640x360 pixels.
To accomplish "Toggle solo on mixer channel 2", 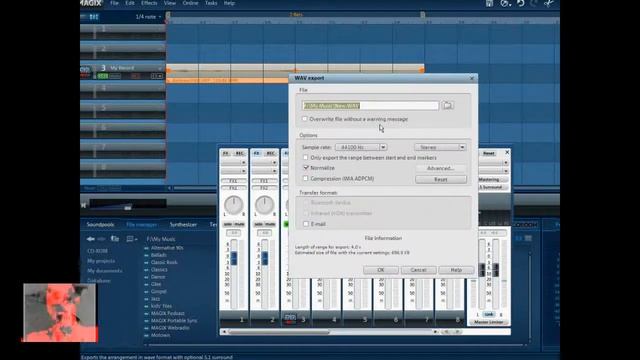I will coord(258,224).
